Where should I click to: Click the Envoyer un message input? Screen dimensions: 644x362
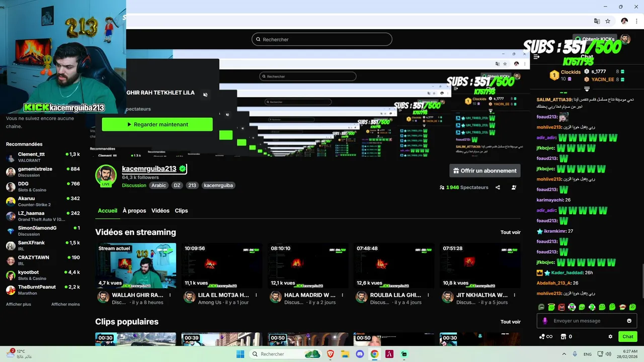click(x=587, y=321)
